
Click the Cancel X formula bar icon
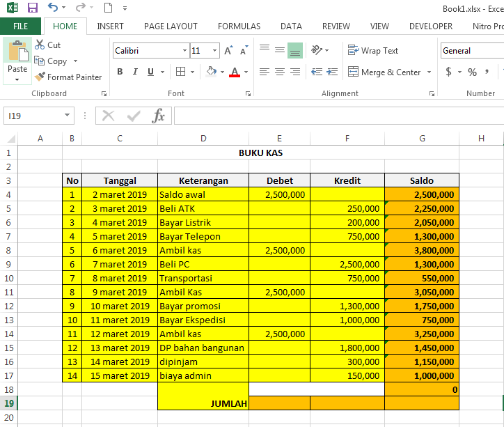pyautogui.click(x=109, y=116)
